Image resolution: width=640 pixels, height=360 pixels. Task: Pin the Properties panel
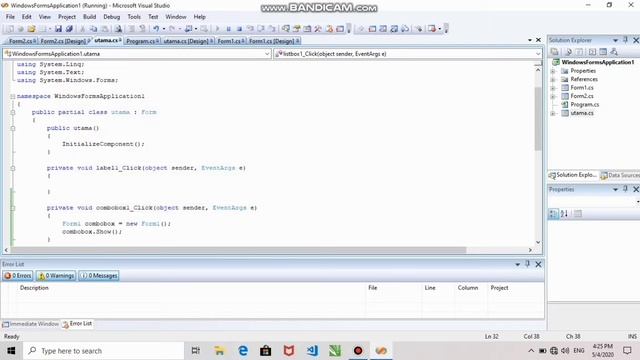coord(625,189)
